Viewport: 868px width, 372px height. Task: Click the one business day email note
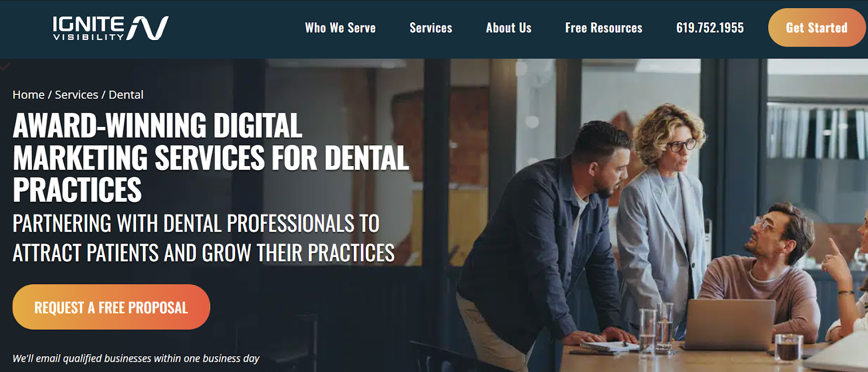[136, 358]
